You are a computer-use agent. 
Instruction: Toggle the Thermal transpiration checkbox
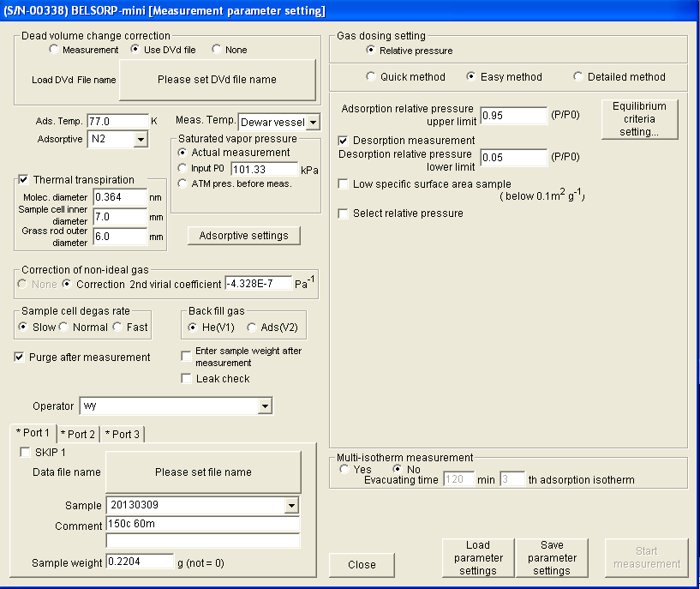tap(23, 179)
